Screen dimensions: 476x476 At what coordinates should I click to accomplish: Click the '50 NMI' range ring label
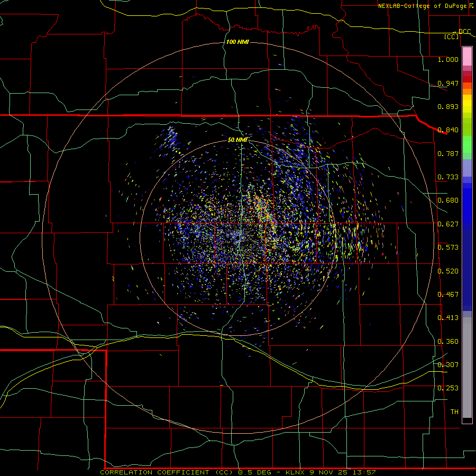tap(237, 140)
